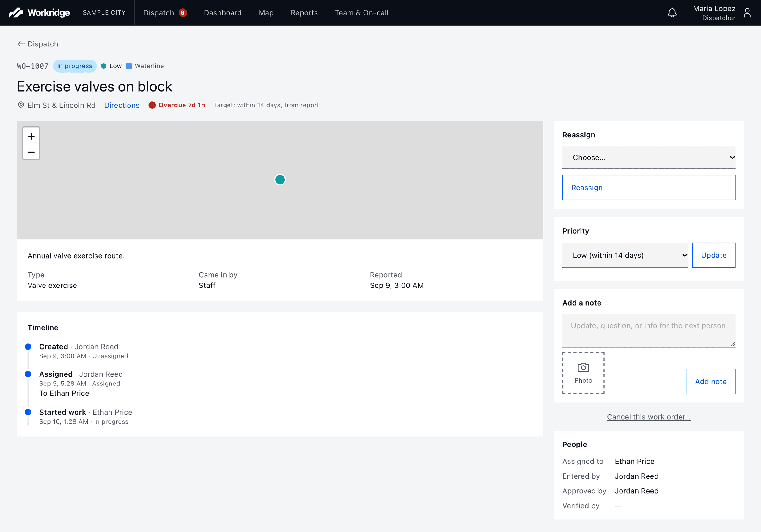Open the Reports nav tab

304,12
